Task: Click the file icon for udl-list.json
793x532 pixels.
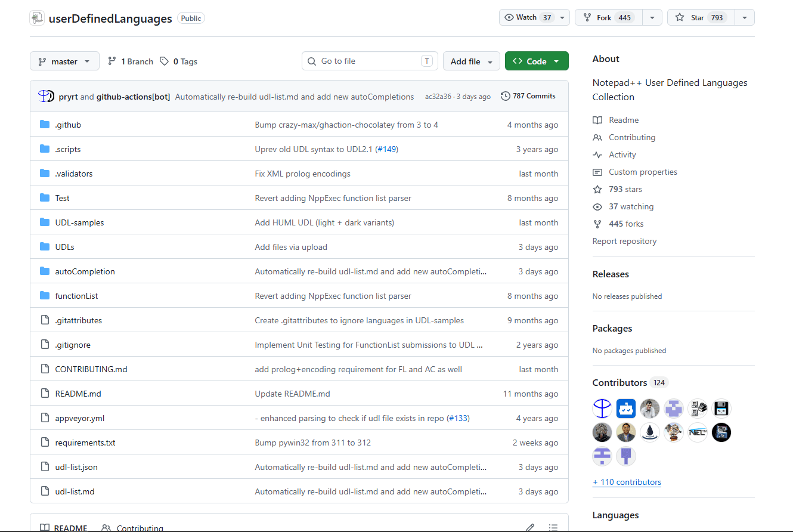Action: [45, 467]
